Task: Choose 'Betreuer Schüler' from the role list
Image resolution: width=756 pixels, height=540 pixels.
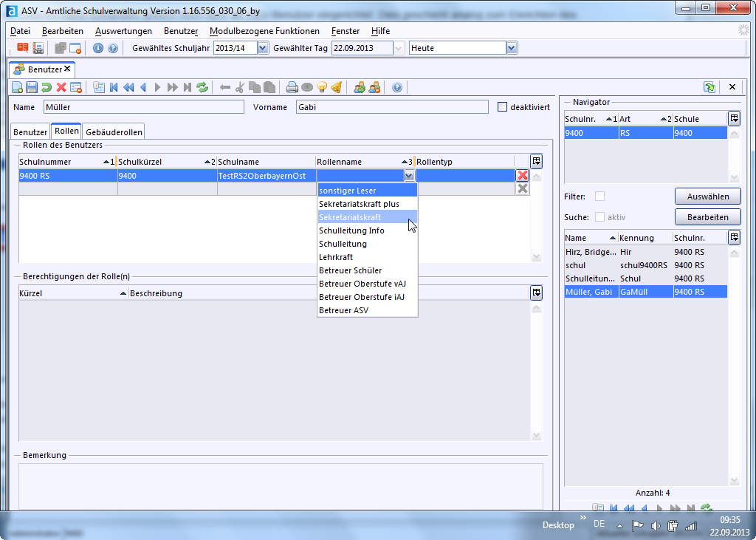Action: click(x=368, y=270)
